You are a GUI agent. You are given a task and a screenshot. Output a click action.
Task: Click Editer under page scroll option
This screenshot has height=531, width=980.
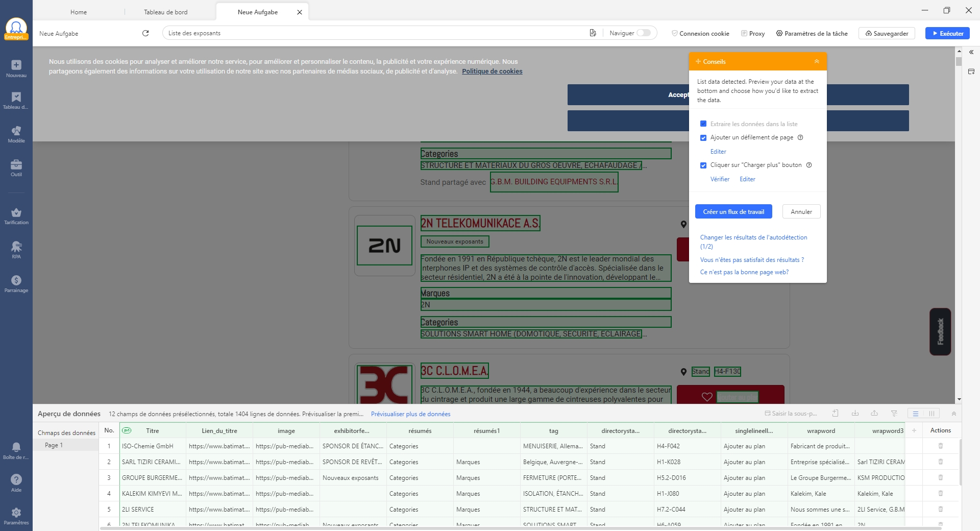click(718, 152)
